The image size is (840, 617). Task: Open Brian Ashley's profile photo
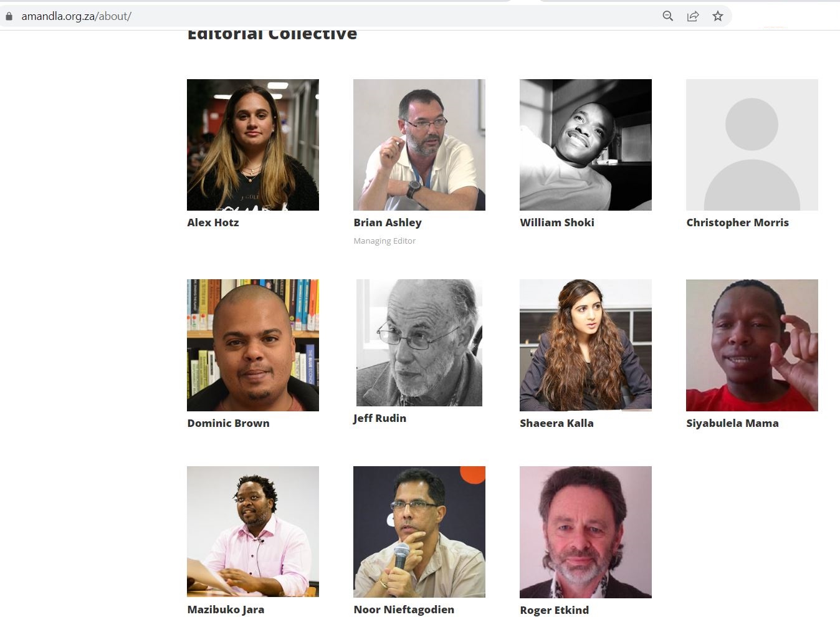point(419,145)
